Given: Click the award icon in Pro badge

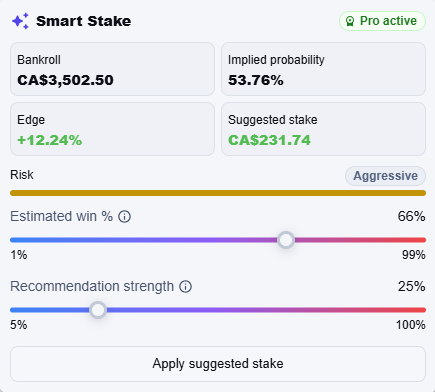Looking at the screenshot, I should pos(350,21).
